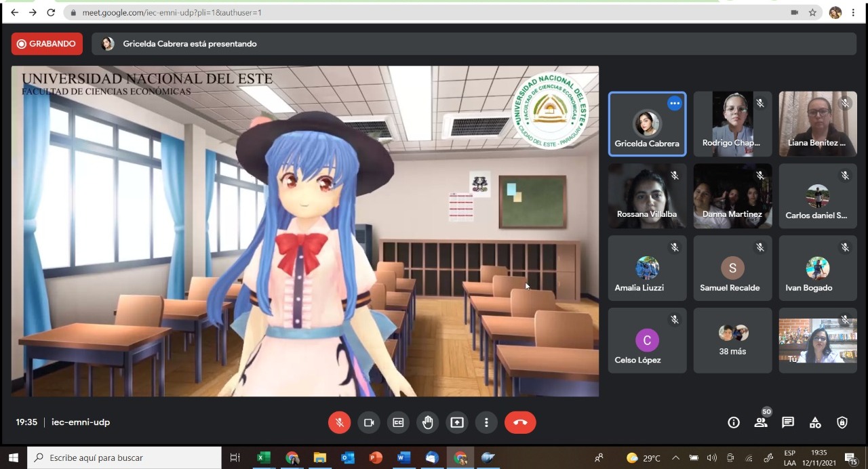Show the participants list with 50 badge
The image size is (868, 469).
761,422
